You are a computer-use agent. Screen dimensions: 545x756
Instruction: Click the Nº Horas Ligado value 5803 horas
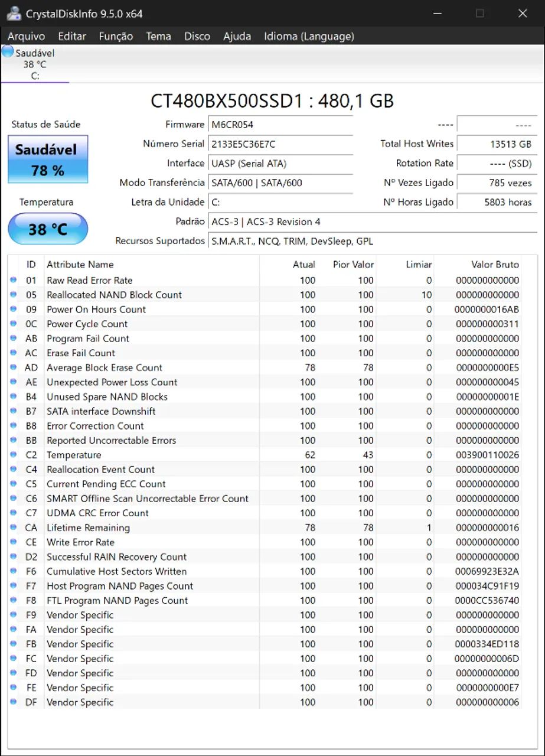(x=497, y=202)
